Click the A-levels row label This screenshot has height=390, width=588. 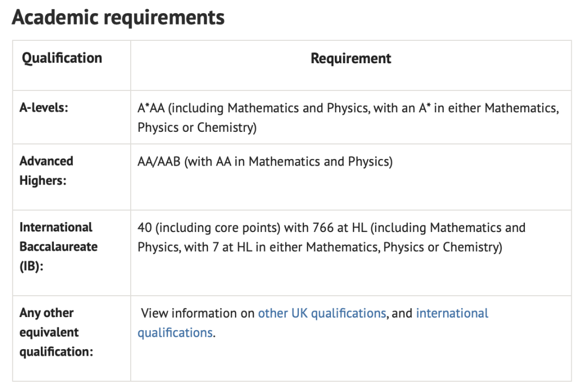click(x=44, y=108)
